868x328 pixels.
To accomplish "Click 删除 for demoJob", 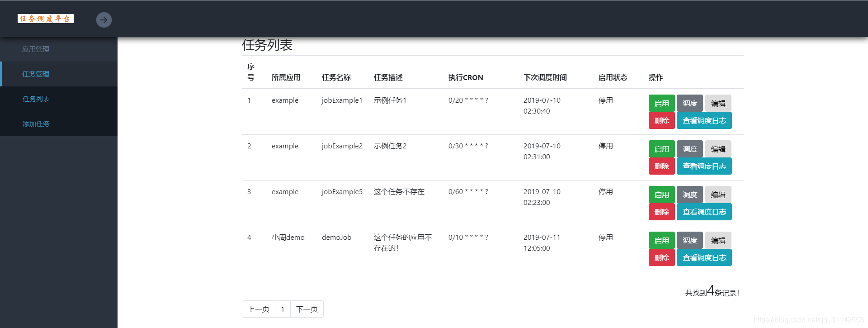I will (661, 257).
